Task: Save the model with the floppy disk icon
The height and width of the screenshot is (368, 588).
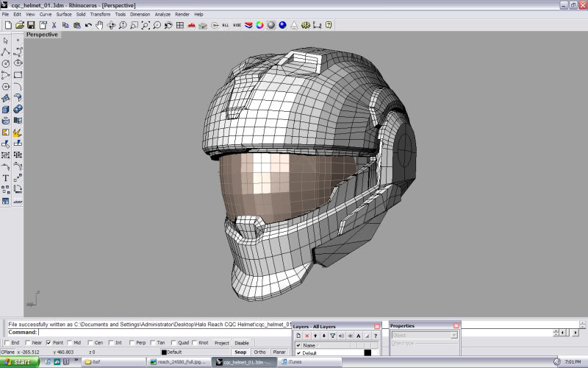Action: pos(31,25)
